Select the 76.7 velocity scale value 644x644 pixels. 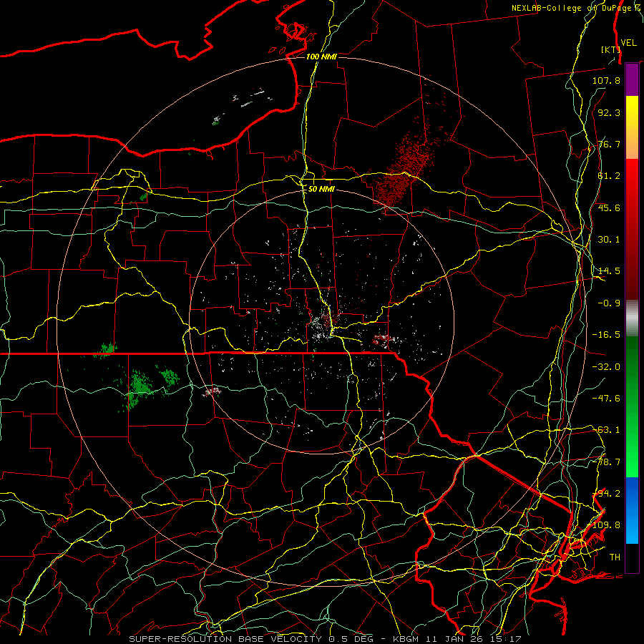pos(609,144)
